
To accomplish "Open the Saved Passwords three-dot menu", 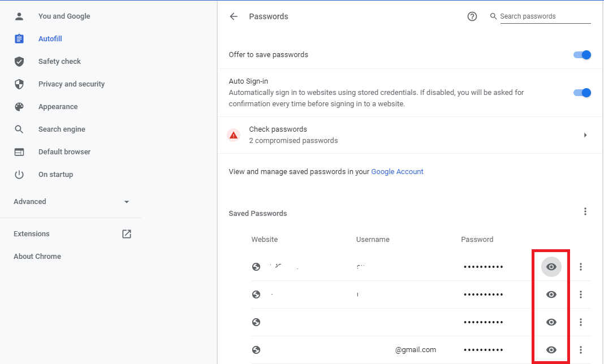I will (585, 211).
